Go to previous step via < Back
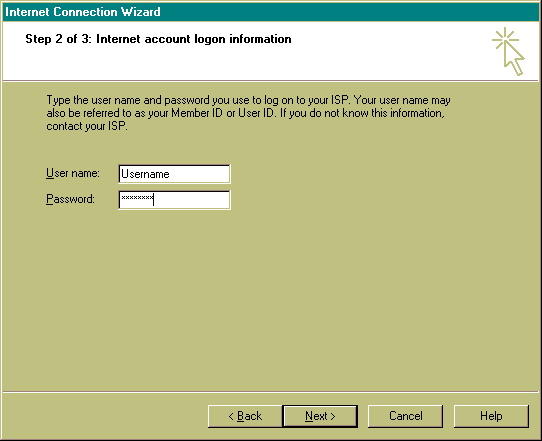Image resolution: width=542 pixels, height=441 pixels. coord(245,416)
